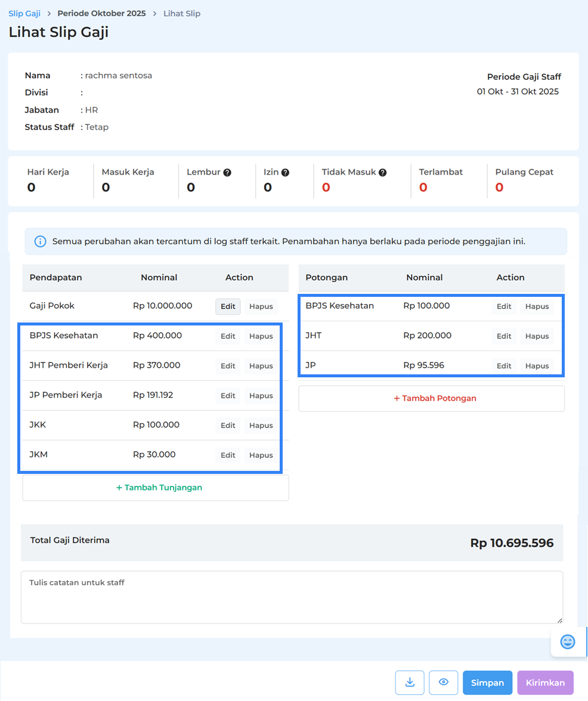Edit BPJS Kesehatan deduction row
The width and height of the screenshot is (588, 701).
[x=504, y=306]
